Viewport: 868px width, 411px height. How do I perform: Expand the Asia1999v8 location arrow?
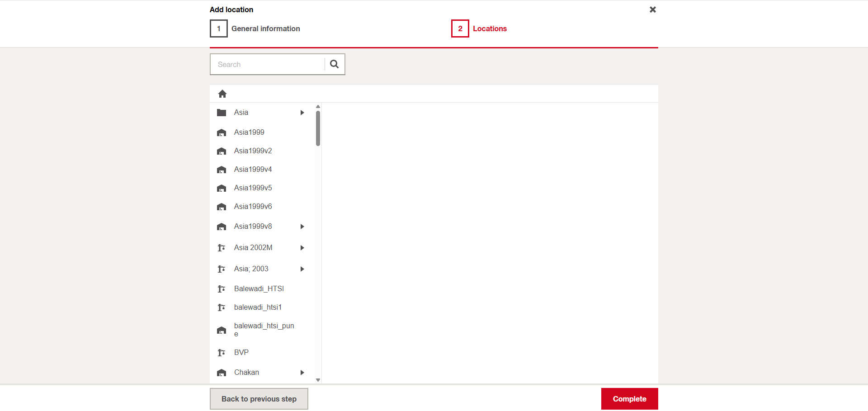click(x=302, y=227)
